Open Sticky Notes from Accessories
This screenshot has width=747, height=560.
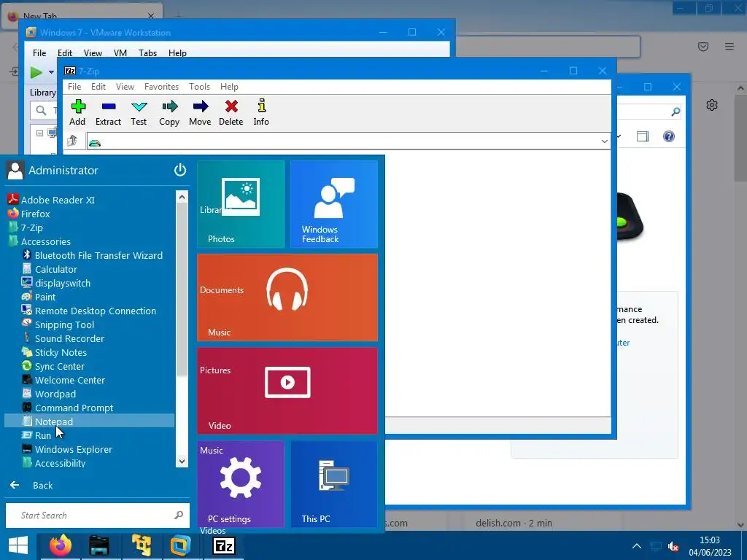[54, 352]
